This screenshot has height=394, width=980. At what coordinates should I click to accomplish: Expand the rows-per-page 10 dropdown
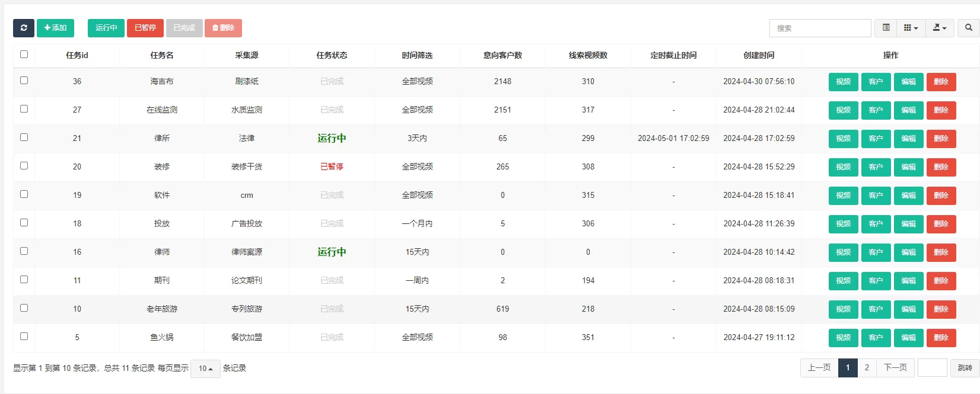click(x=205, y=369)
